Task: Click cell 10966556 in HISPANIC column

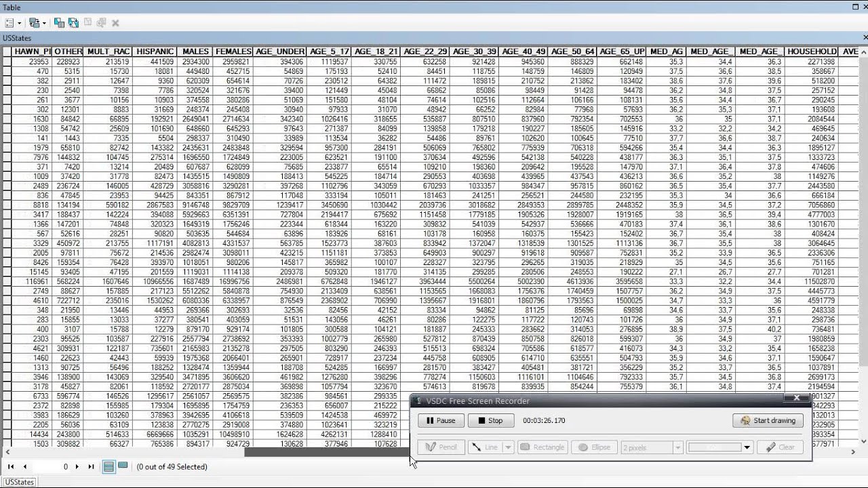Action: click(x=155, y=281)
